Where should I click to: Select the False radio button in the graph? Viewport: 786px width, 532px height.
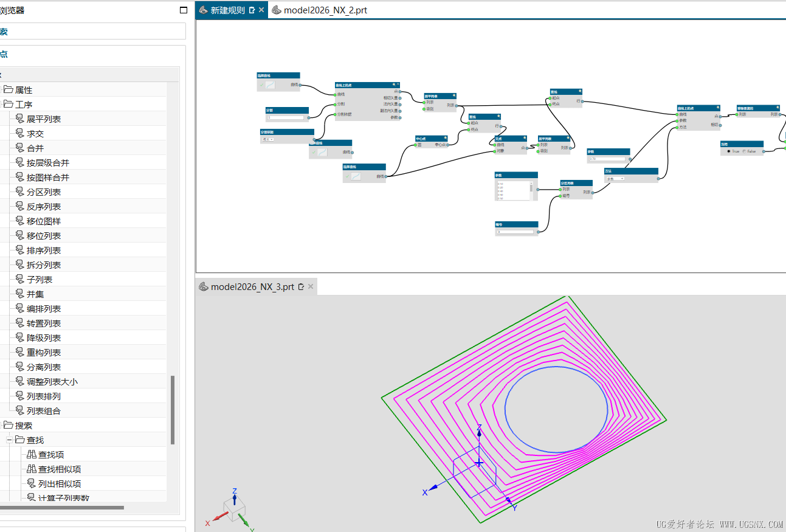click(x=743, y=151)
